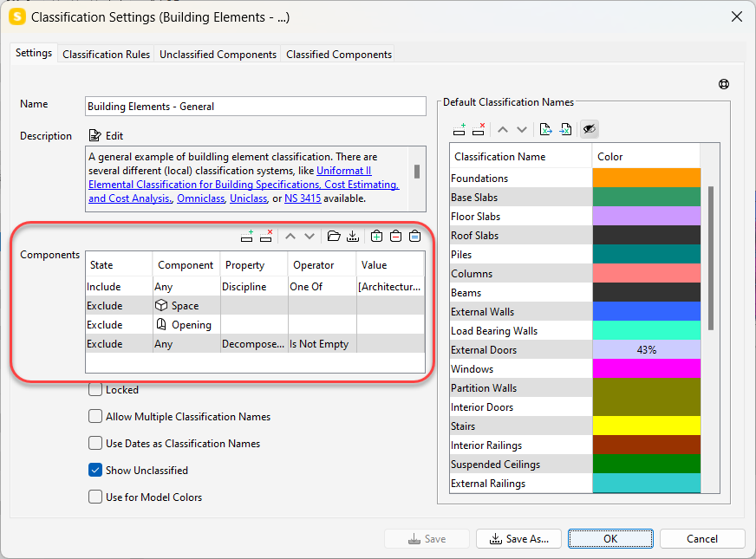This screenshot has width=756, height=559.
Task: Select the Discipline property cell
Action: 254,287
